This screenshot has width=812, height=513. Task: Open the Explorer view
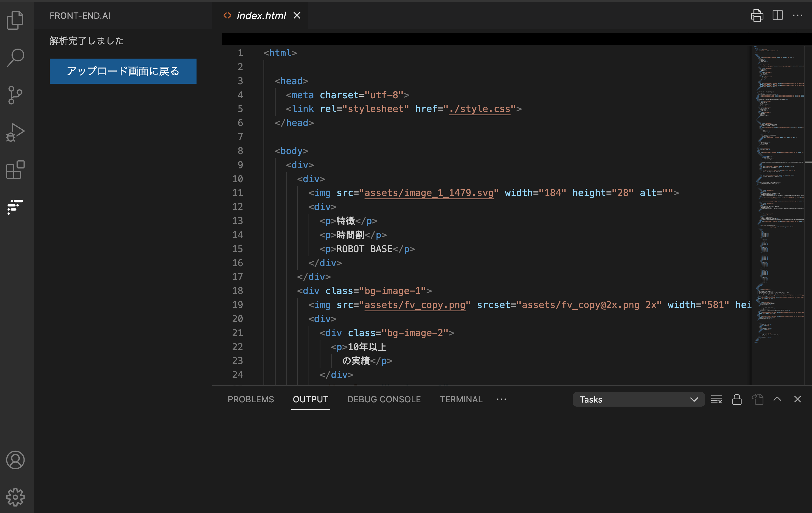[15, 20]
